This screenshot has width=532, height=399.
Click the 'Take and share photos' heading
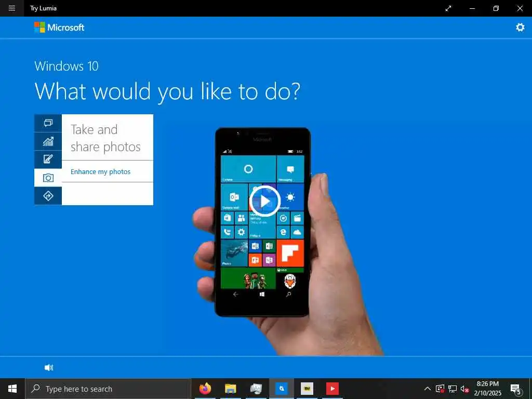pyautogui.click(x=105, y=138)
